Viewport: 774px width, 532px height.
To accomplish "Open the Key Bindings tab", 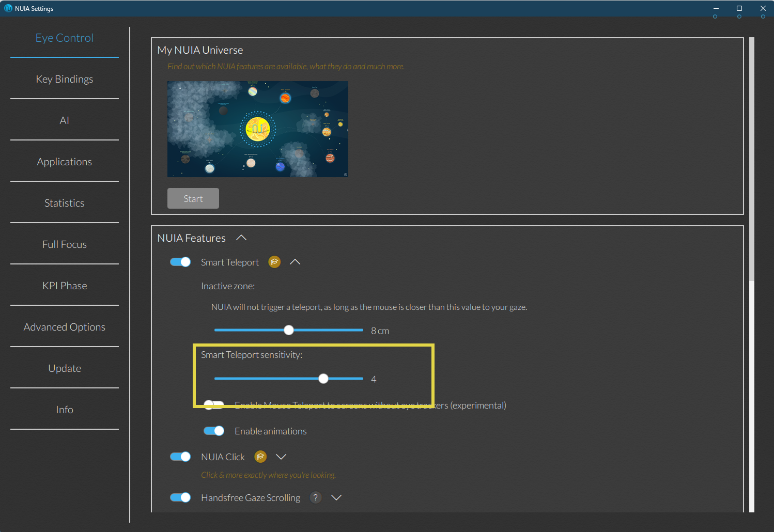I will 65,79.
